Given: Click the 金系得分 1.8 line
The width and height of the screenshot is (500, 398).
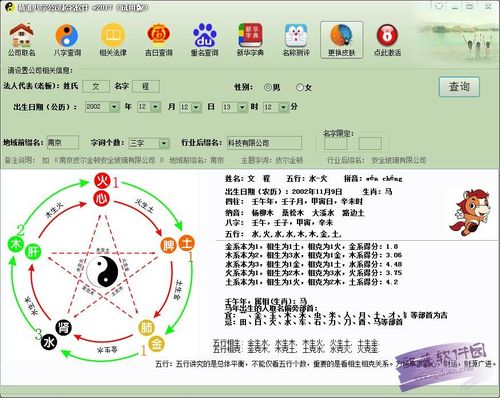Looking at the screenshot, I should [x=311, y=247].
